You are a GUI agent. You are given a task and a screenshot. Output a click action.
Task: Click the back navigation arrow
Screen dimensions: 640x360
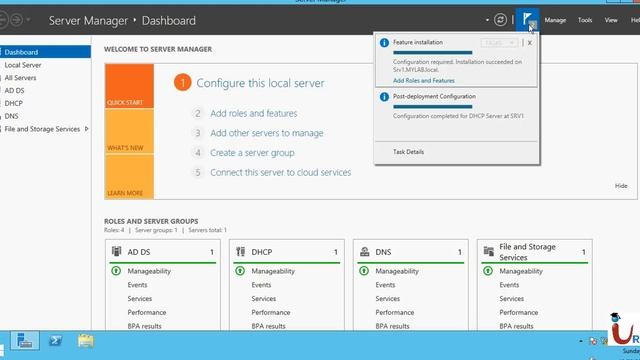tap(3, 20)
